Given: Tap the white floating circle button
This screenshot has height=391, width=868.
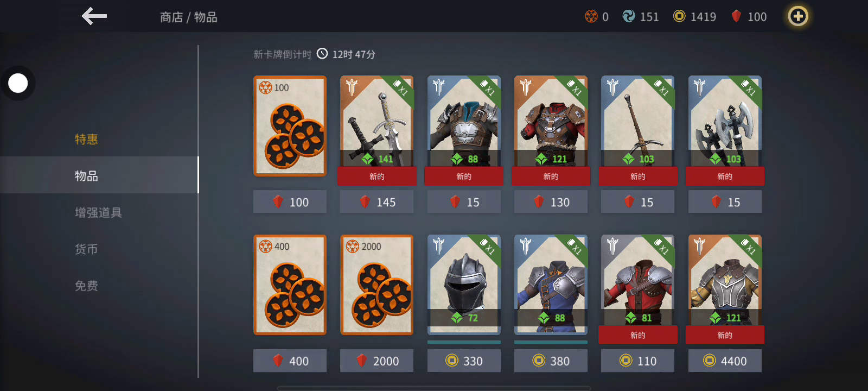Looking at the screenshot, I should coord(18,83).
